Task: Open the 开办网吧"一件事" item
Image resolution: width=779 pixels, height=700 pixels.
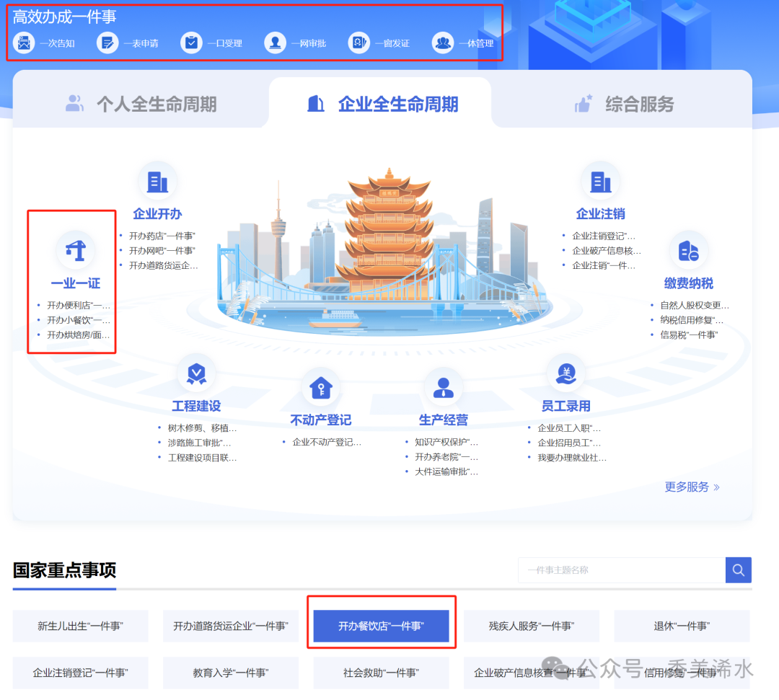Action: pyautogui.click(x=162, y=251)
